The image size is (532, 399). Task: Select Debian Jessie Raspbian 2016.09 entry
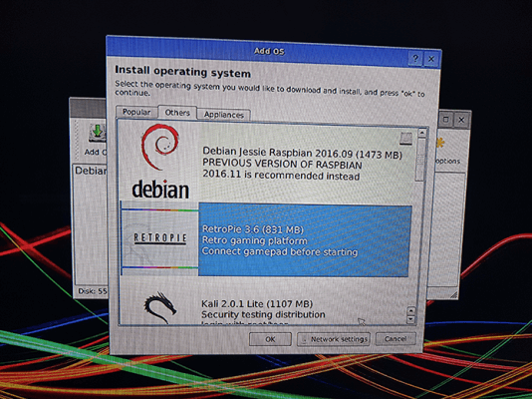tap(267, 164)
